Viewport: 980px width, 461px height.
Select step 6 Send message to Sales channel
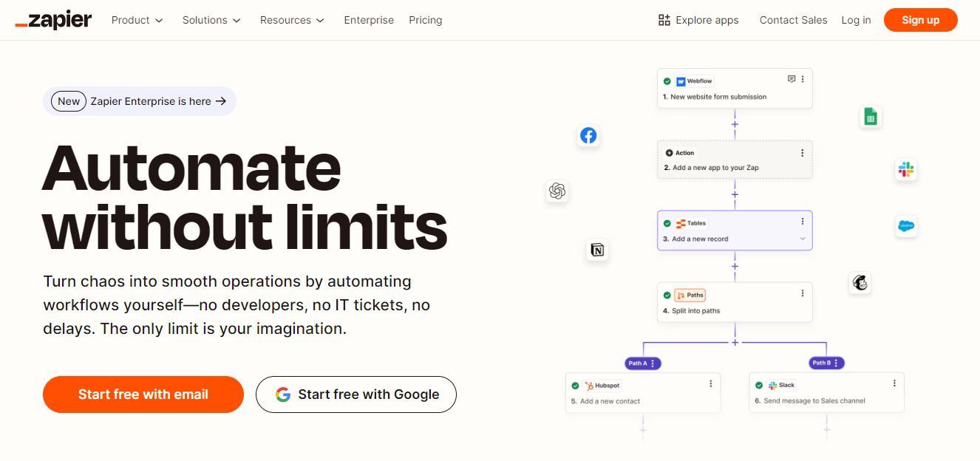(x=826, y=392)
